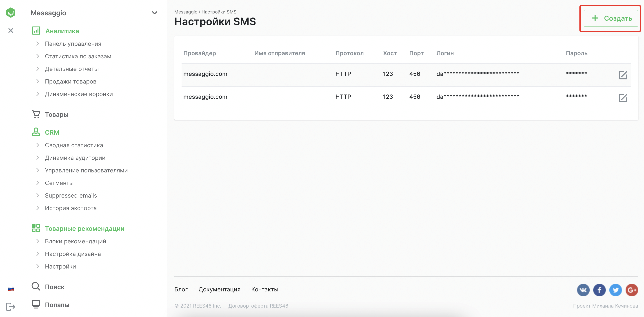Screen dimensions: 644x317
Task: Open Поиск using the magnifier icon
Action: pyautogui.click(x=36, y=286)
